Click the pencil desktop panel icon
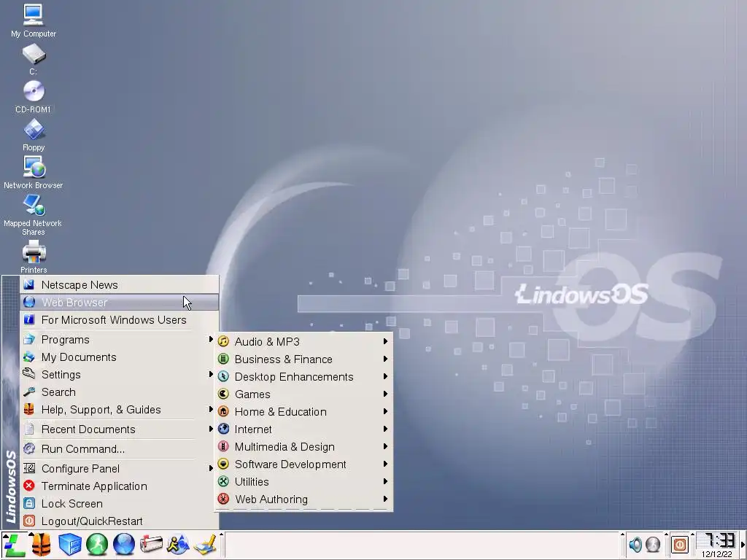 point(205,545)
